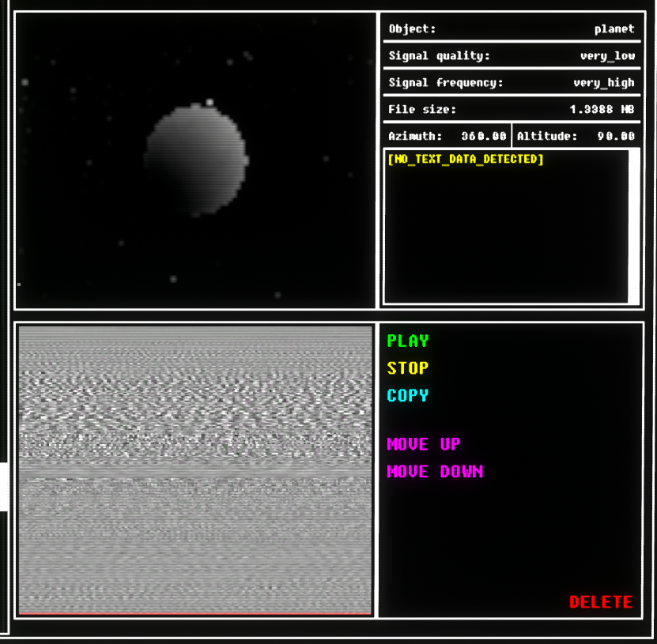The height and width of the screenshot is (644, 657).
Task: Click the Object label
Action: pos(412,29)
